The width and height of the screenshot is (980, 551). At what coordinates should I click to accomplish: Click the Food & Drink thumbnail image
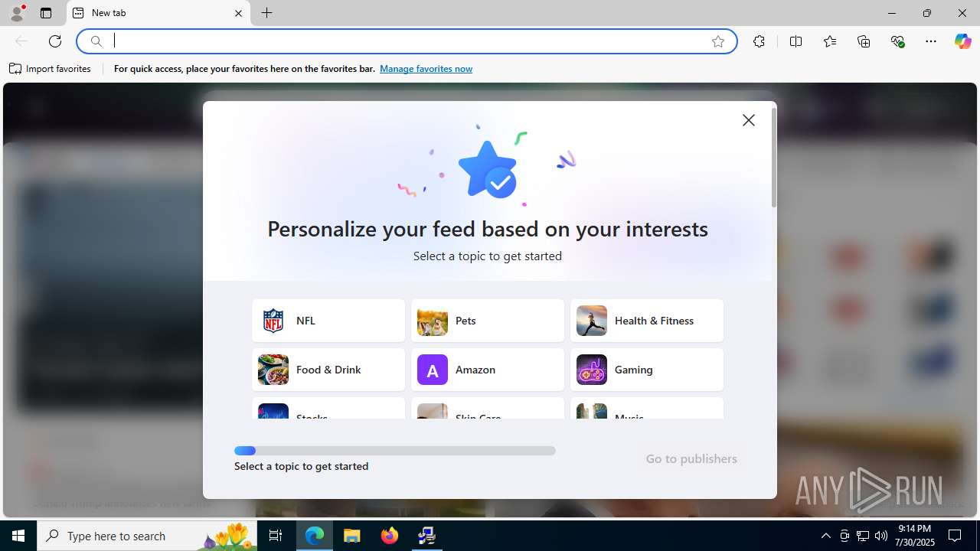pyautogui.click(x=273, y=370)
